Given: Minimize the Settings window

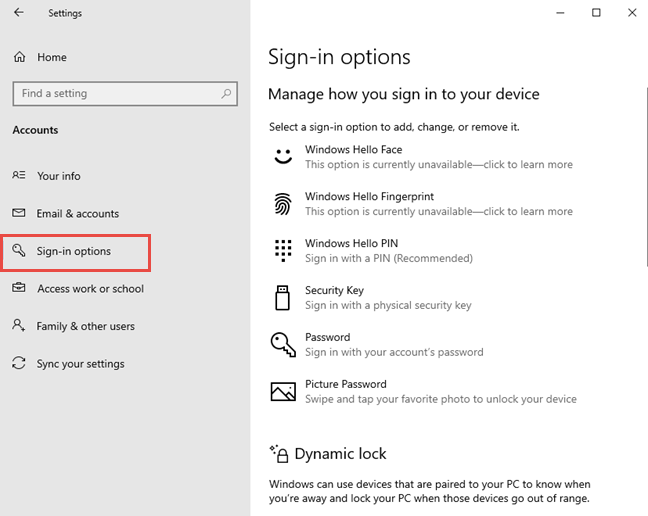Looking at the screenshot, I should pos(560,13).
